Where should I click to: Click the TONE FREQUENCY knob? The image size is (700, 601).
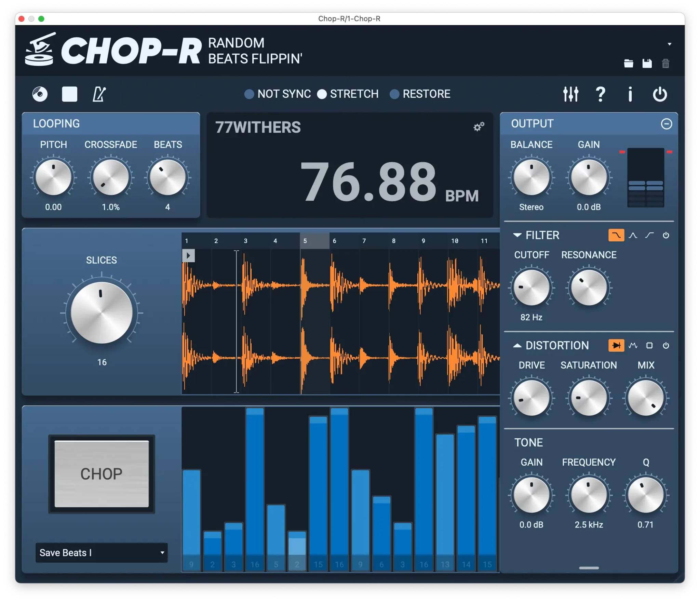(589, 495)
